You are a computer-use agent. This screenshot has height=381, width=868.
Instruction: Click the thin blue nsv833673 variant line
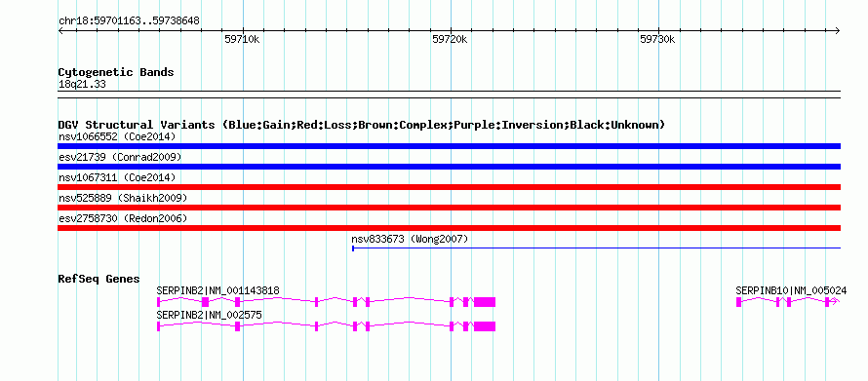pyautogui.click(x=596, y=248)
